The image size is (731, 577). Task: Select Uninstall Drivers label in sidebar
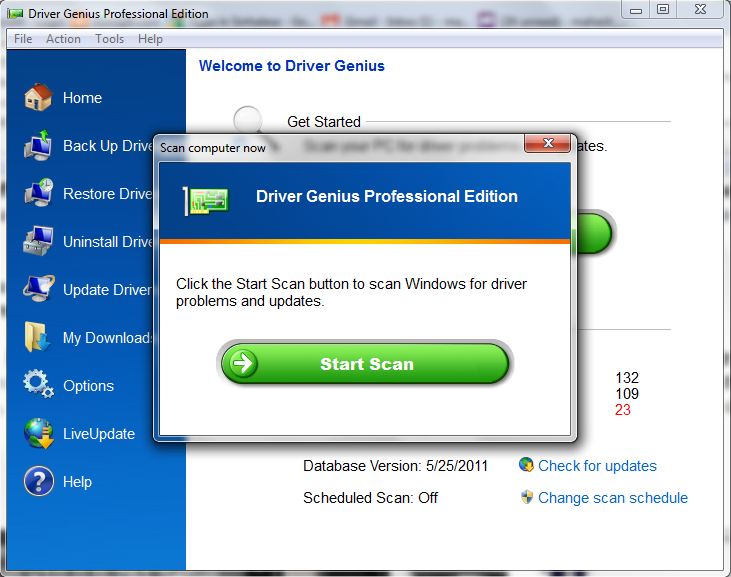(108, 241)
